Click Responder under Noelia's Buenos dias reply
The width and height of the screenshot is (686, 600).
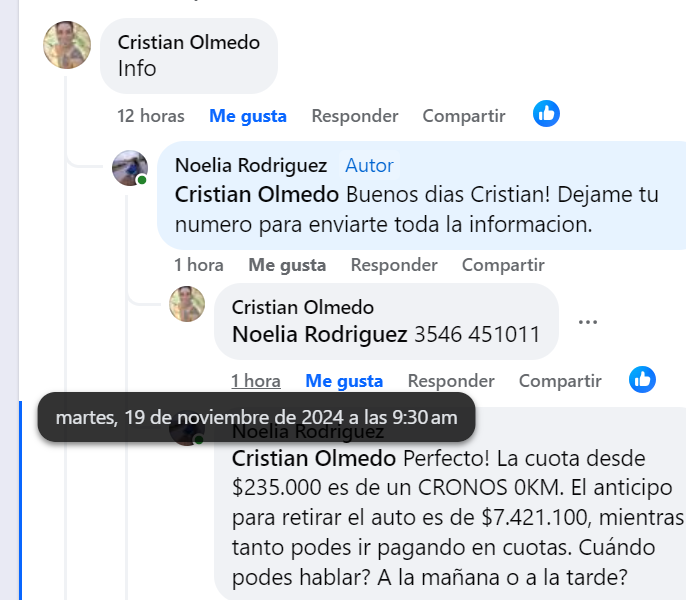tap(394, 265)
